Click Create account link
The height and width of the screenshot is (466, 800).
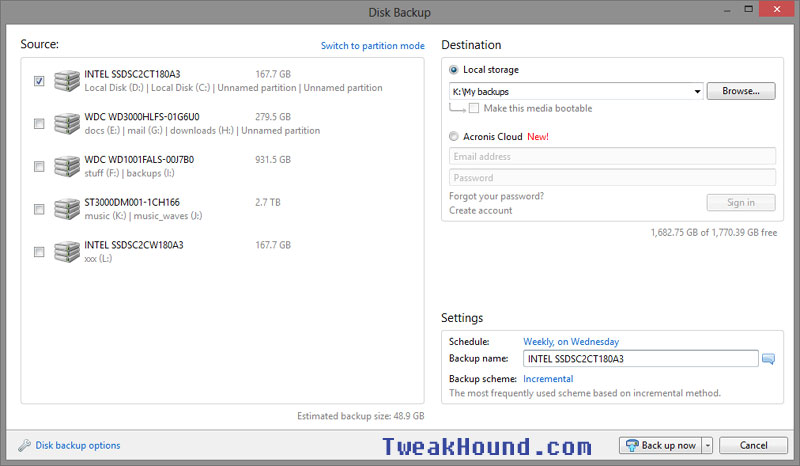click(481, 210)
